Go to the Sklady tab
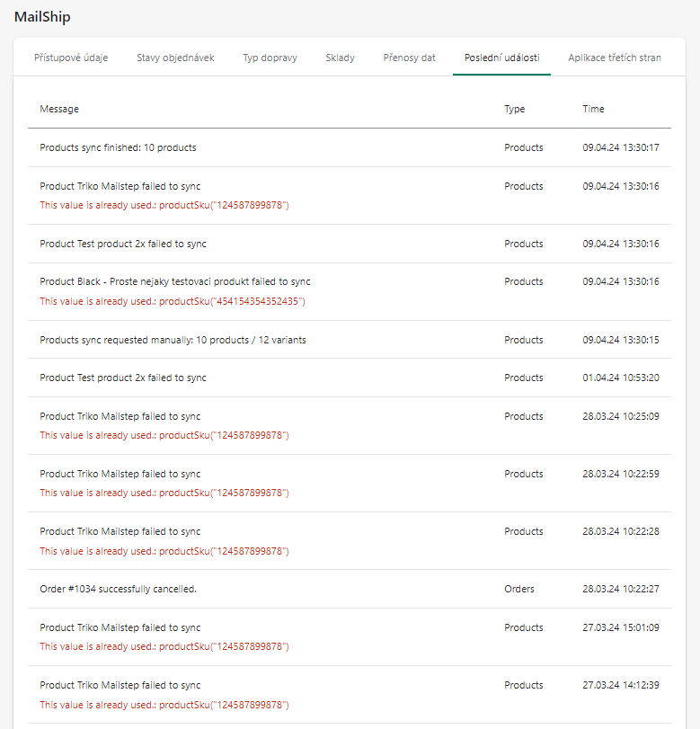Viewport: 700px width, 729px height. (340, 58)
